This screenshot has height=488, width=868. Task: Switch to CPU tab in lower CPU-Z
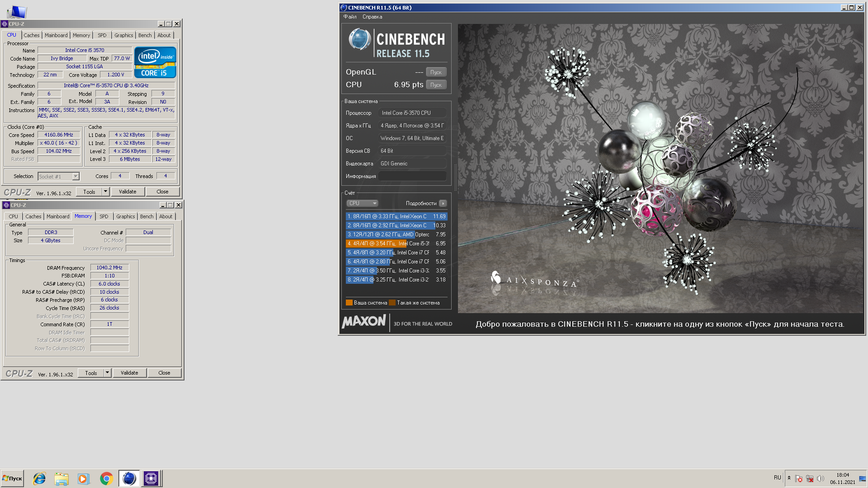(x=14, y=216)
